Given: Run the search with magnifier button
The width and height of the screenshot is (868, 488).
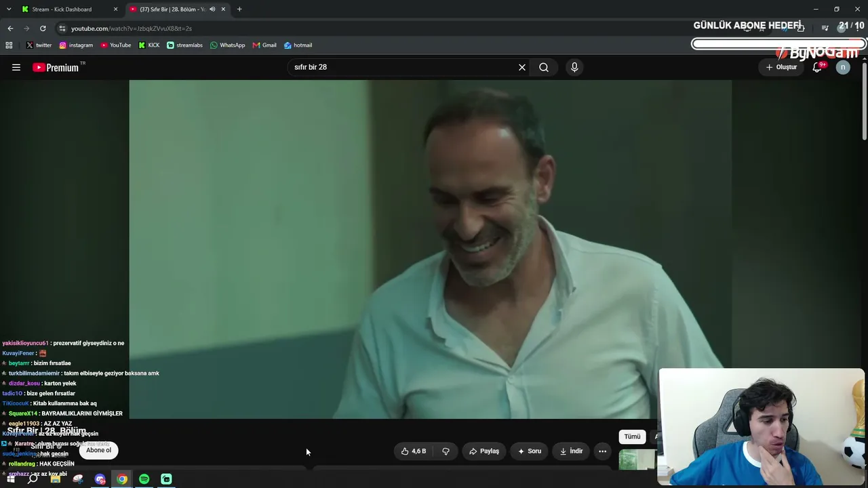Looking at the screenshot, I should click(x=544, y=67).
